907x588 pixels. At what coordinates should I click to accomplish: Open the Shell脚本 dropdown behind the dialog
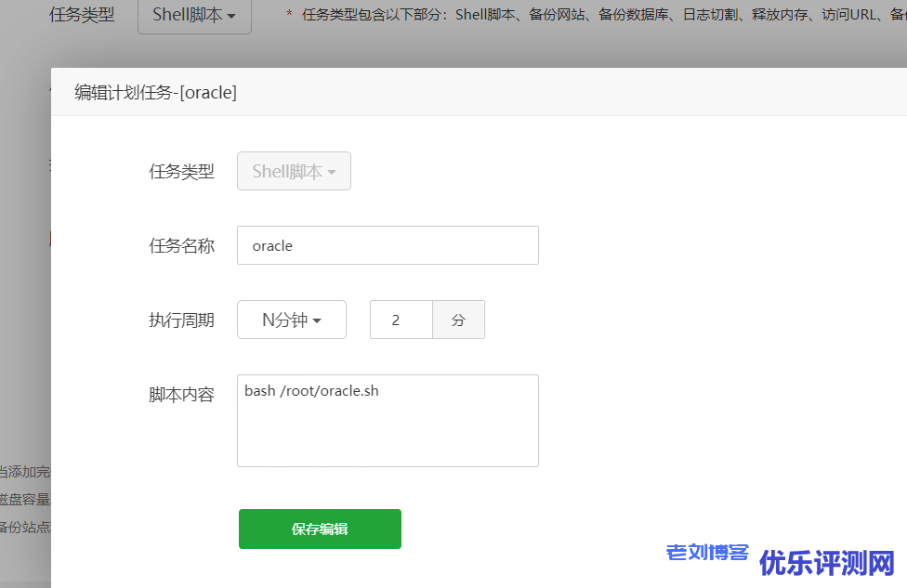click(x=194, y=16)
